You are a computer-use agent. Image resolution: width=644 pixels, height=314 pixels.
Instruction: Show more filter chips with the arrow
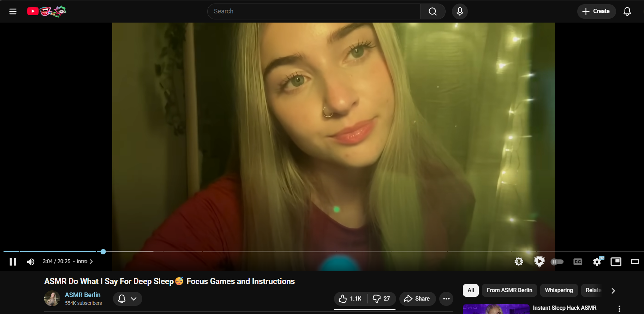613,291
